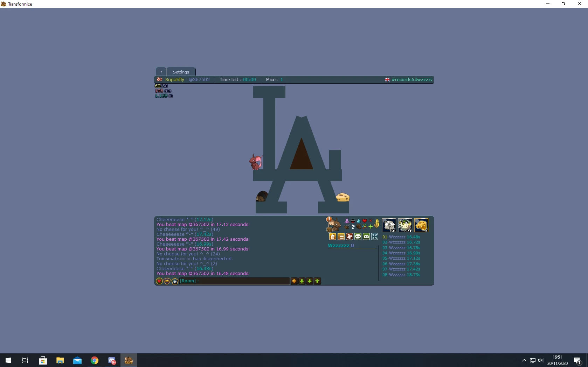Toggle fullscreen mode icon

(x=375, y=237)
